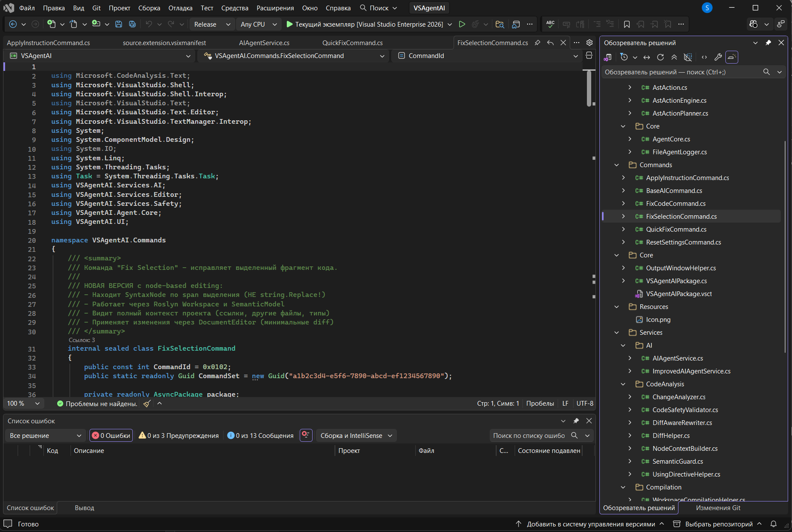Screen dimensions: 792x532
Task: Start without debugging using the outlined play icon
Action: [462, 24]
